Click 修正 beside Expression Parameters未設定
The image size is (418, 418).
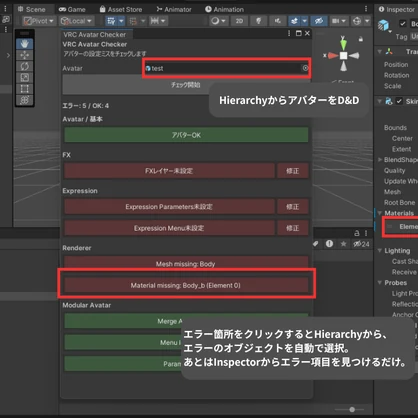(292, 207)
